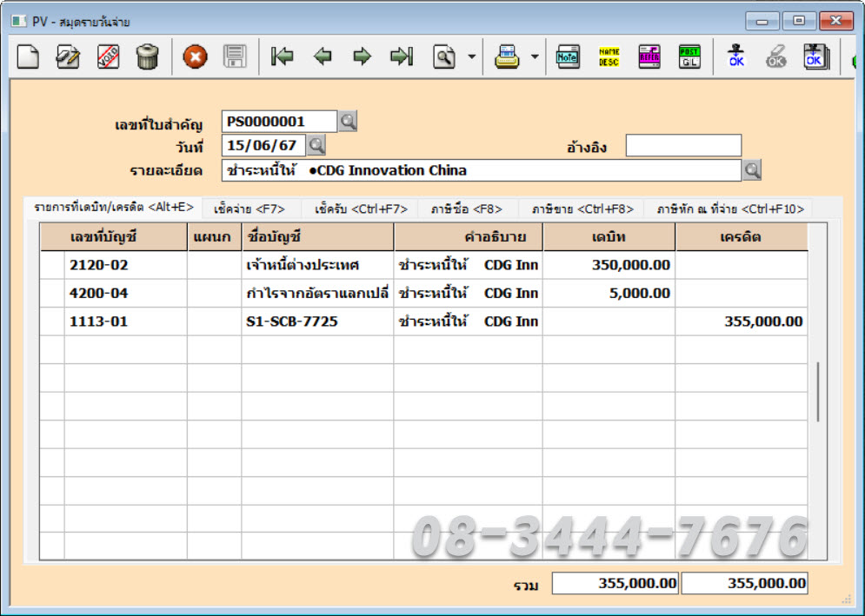Click the grid's vertical scrollbar thumb
Viewport: 865px width, 616px height.
(817, 392)
